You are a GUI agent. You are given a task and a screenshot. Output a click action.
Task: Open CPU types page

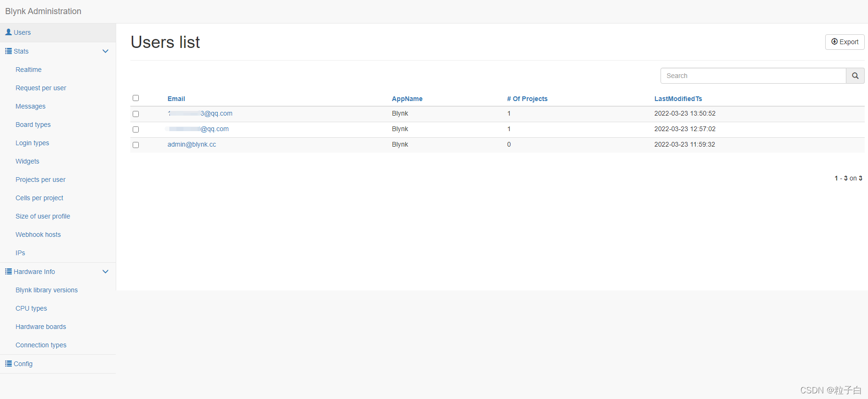[x=31, y=308]
